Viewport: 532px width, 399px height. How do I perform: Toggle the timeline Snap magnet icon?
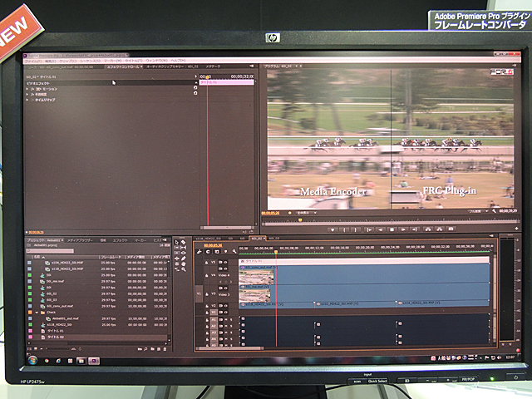point(208,251)
